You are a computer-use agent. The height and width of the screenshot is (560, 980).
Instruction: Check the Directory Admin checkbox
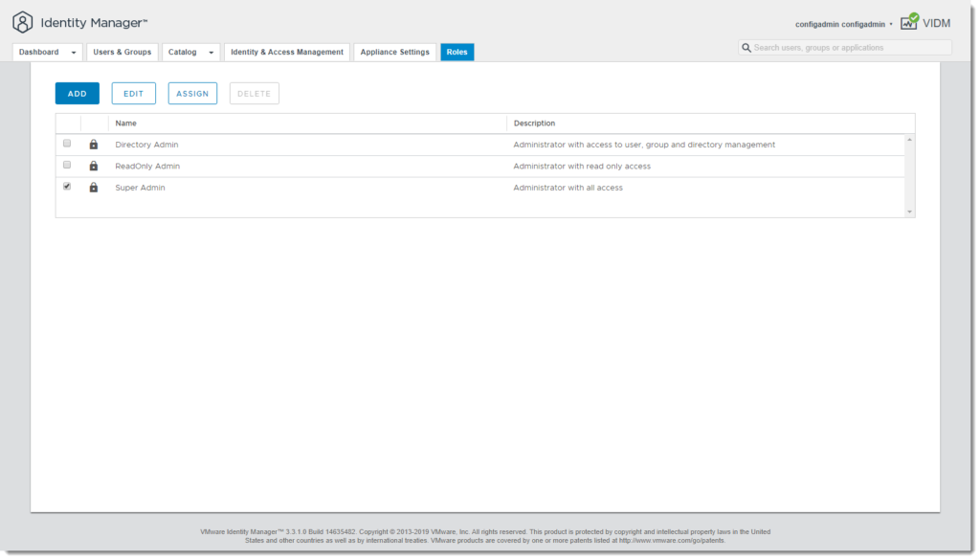pos(67,144)
